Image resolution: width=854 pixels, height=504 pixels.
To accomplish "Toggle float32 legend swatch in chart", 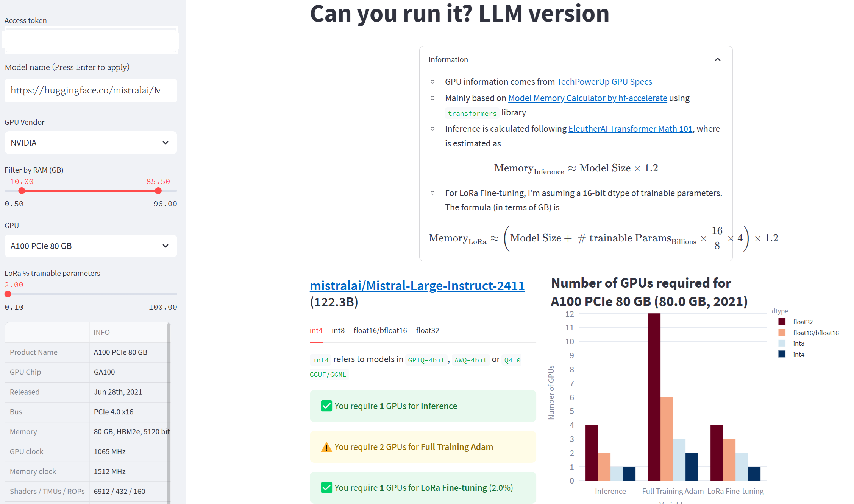I will pos(782,322).
